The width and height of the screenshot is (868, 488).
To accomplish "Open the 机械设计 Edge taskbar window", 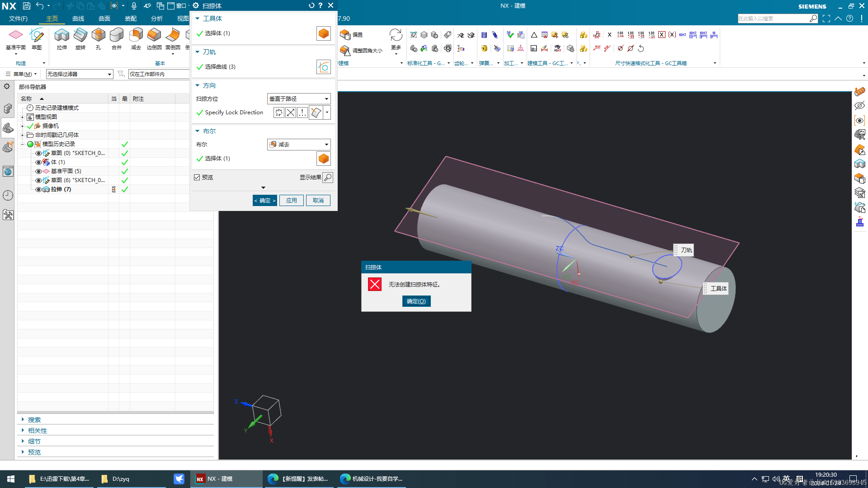I will pos(372,479).
